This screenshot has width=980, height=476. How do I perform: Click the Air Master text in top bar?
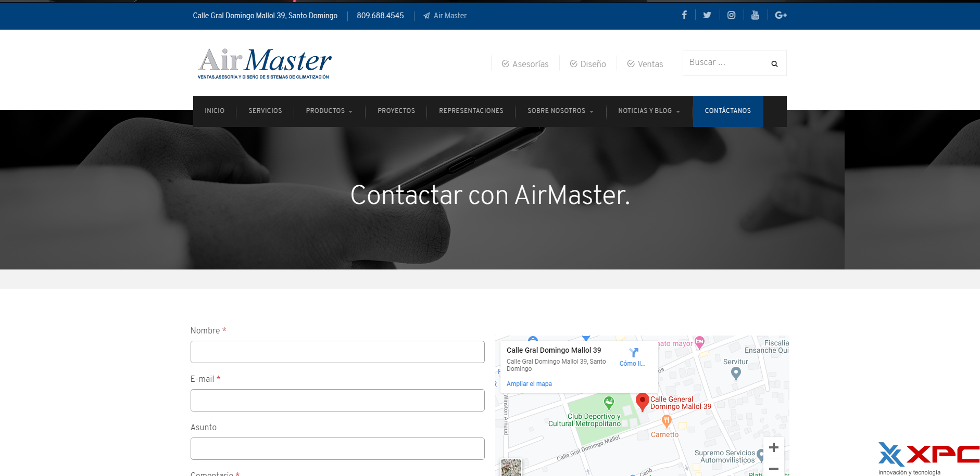point(450,16)
